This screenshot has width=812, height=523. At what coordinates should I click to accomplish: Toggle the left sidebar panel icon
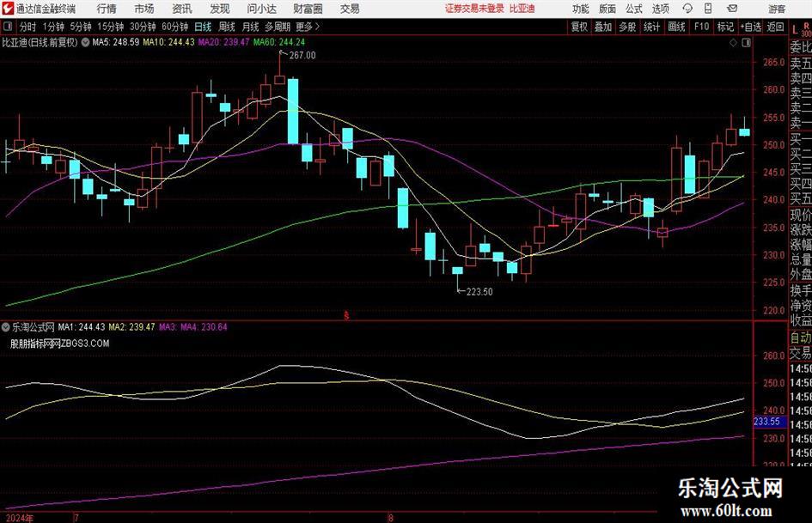(7, 27)
